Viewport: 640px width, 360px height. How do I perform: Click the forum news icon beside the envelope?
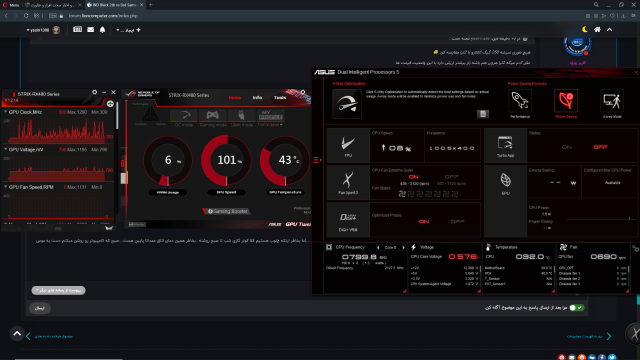(77, 30)
